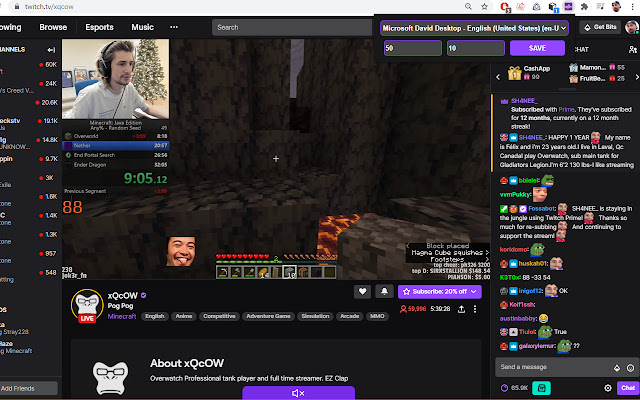Open emote picker in chat input
This screenshot has height=400, width=640.
click(x=630, y=368)
